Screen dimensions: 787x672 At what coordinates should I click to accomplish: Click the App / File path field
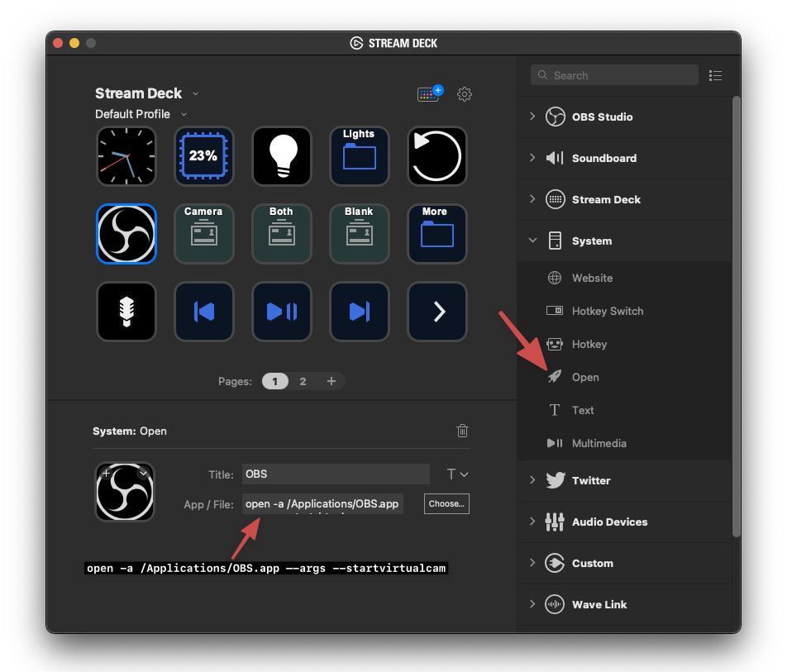pyautogui.click(x=322, y=504)
